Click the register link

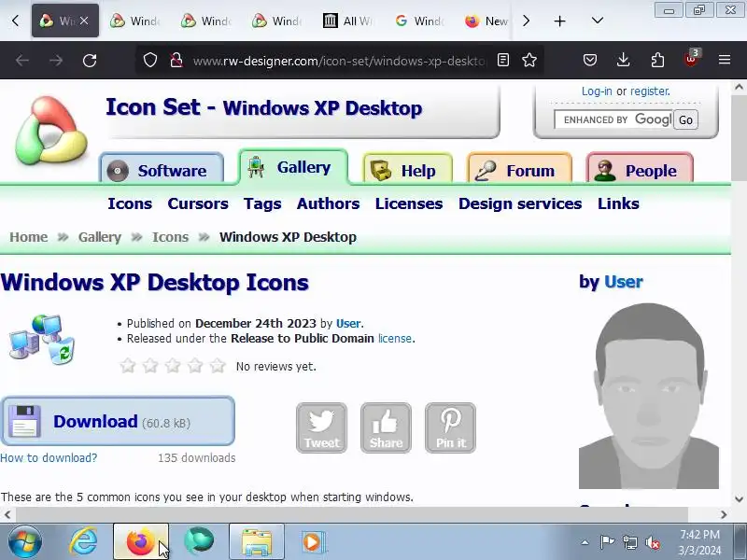[650, 91]
